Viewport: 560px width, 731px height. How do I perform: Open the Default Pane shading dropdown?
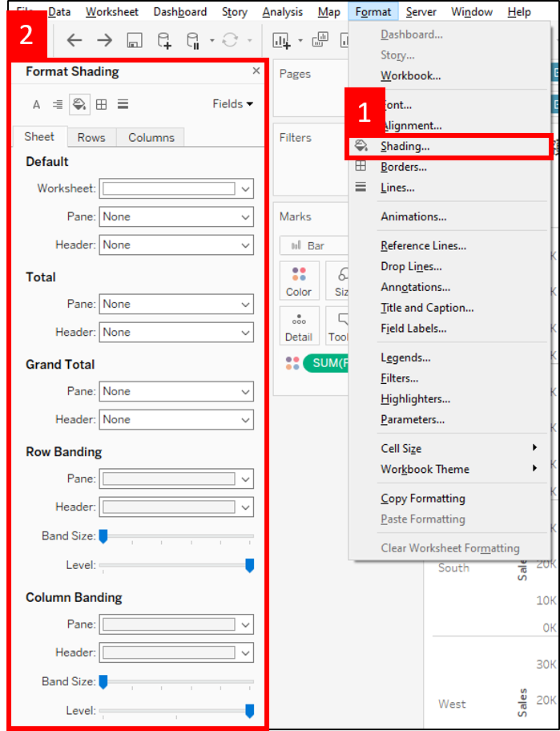176,216
